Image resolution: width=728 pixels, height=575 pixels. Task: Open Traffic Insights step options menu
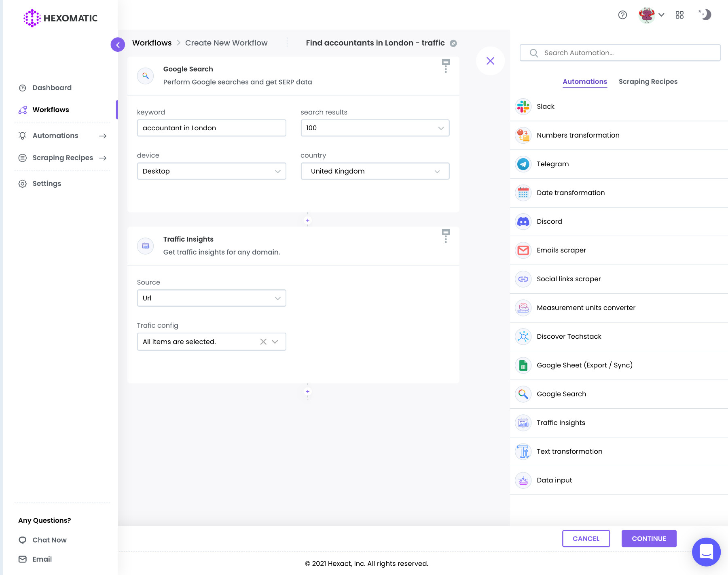tap(446, 236)
